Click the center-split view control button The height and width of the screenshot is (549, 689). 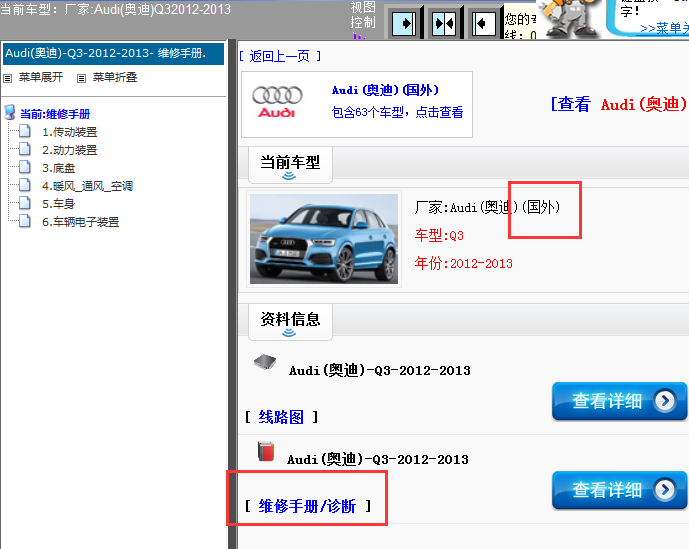coord(444,23)
